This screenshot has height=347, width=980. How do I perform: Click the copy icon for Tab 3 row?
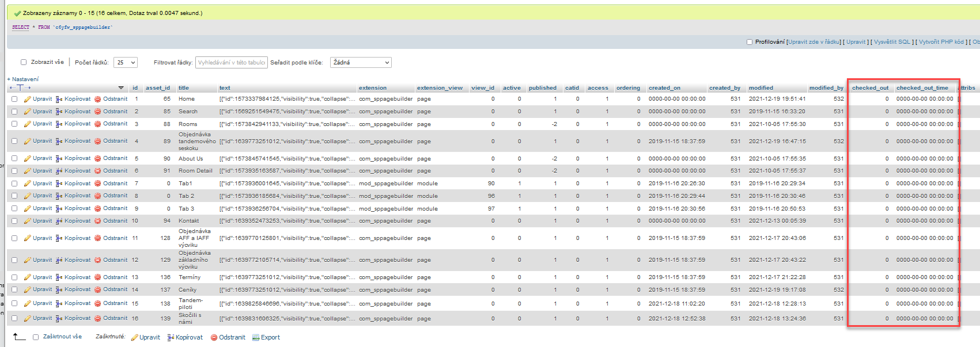pyautogui.click(x=59, y=209)
